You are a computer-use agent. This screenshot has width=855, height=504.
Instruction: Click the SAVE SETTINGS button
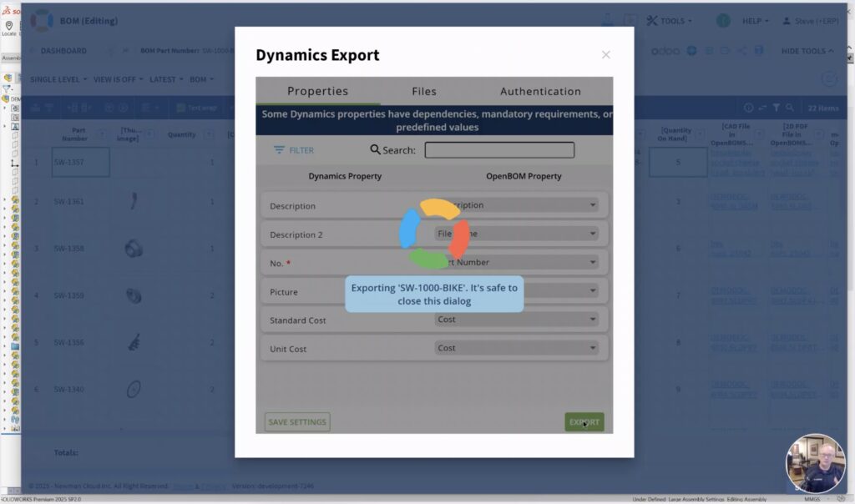[x=297, y=421]
